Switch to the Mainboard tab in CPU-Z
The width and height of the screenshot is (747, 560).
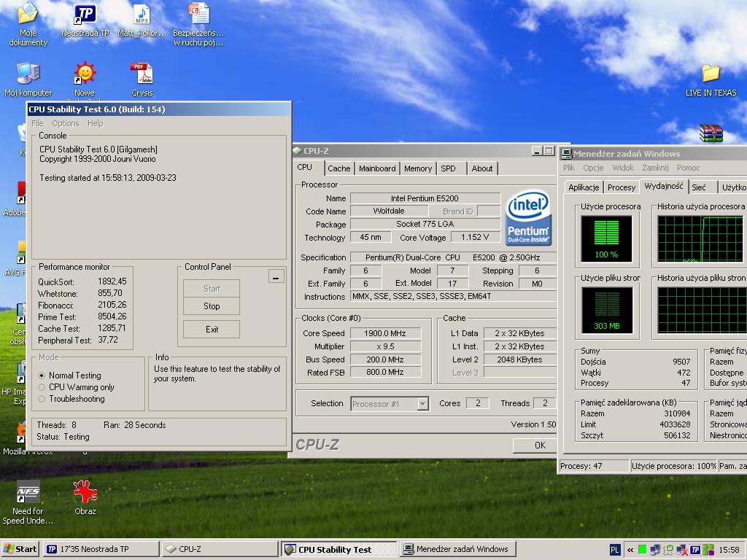(x=377, y=168)
